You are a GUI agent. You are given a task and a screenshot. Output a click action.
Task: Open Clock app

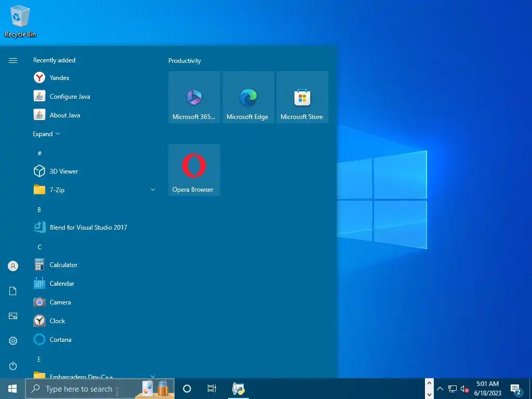[x=95, y=321]
